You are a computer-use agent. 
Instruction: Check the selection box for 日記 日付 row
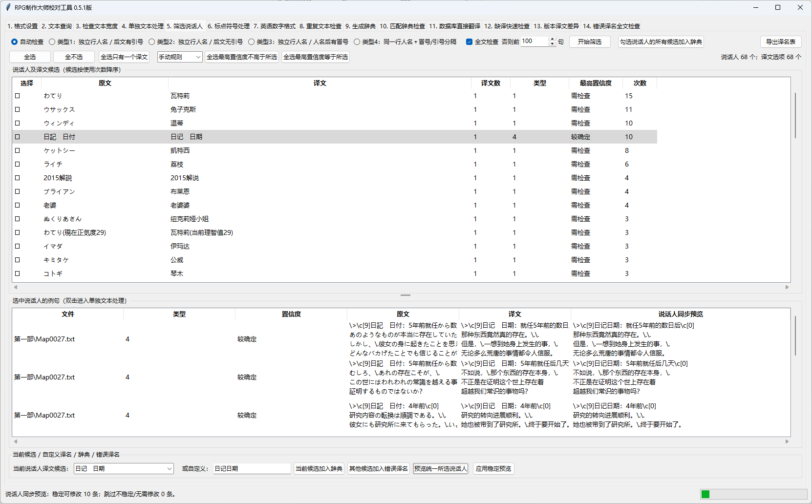click(x=18, y=137)
